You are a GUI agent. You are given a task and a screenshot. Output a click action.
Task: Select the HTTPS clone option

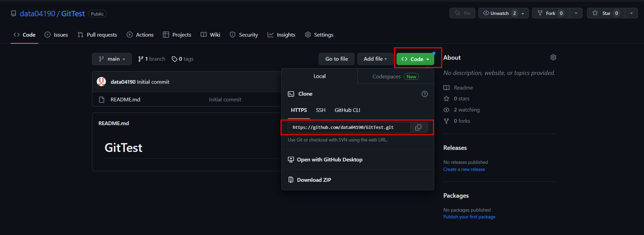click(x=299, y=110)
